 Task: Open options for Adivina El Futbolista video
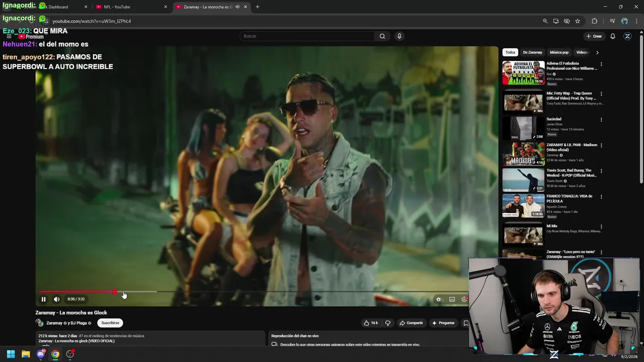601,64
